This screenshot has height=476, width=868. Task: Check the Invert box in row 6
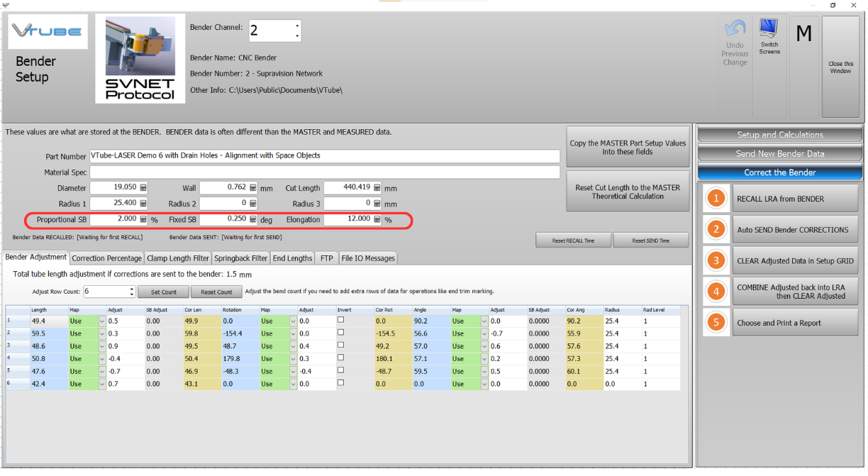tap(341, 383)
